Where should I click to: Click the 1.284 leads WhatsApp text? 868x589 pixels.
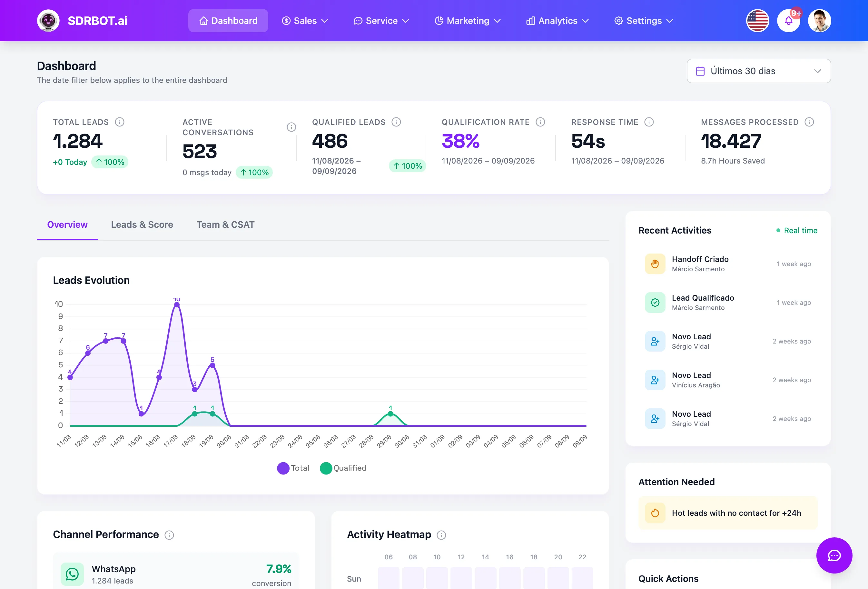coord(113,581)
